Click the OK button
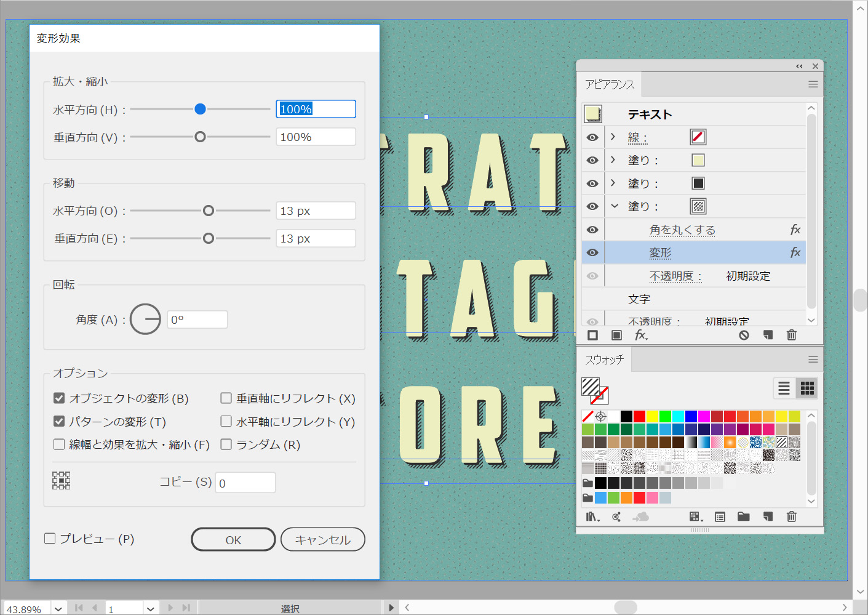This screenshot has height=615, width=868. click(x=233, y=539)
